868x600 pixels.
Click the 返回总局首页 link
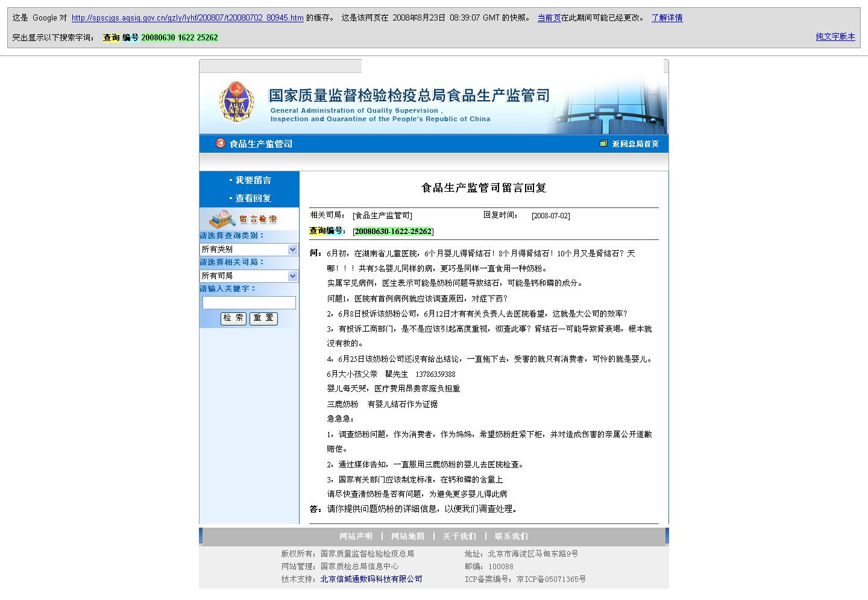pos(635,144)
